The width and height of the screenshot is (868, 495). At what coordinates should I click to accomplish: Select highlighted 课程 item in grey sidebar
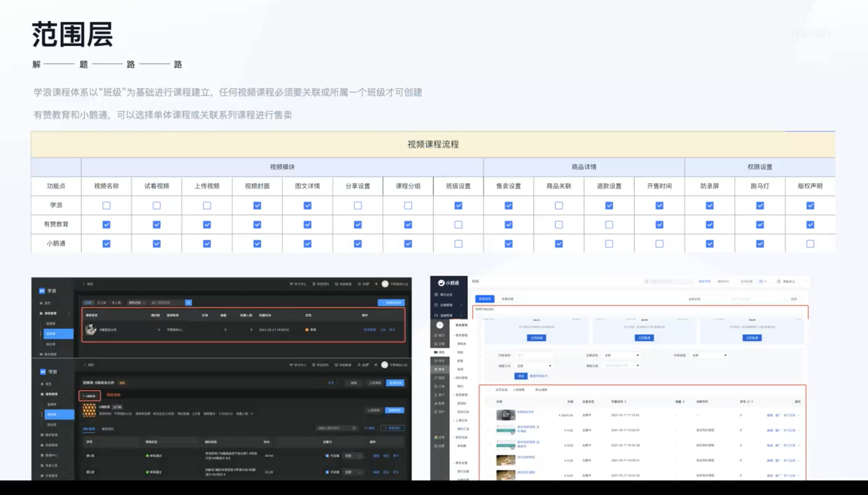pos(440,352)
